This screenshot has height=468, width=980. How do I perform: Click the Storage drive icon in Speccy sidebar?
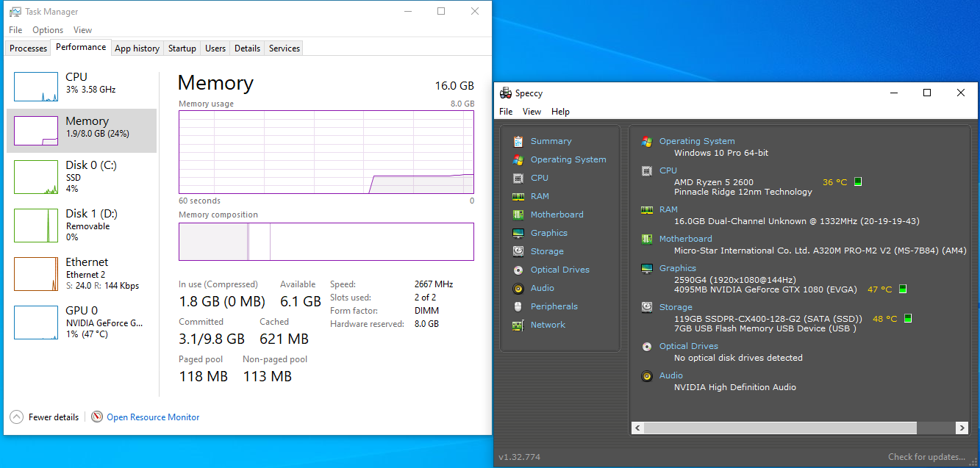click(518, 251)
